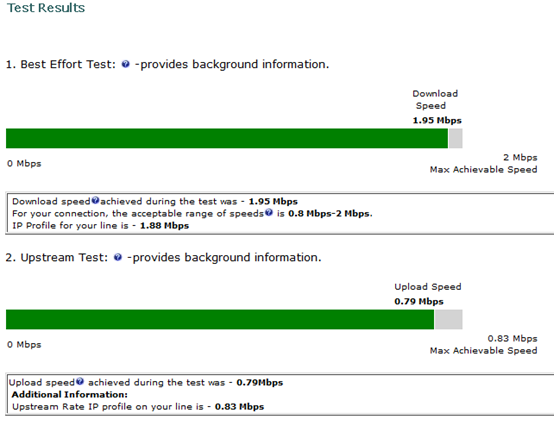554x432 pixels.
Task: Click the green upload speed bar
Action: [x=220, y=320]
